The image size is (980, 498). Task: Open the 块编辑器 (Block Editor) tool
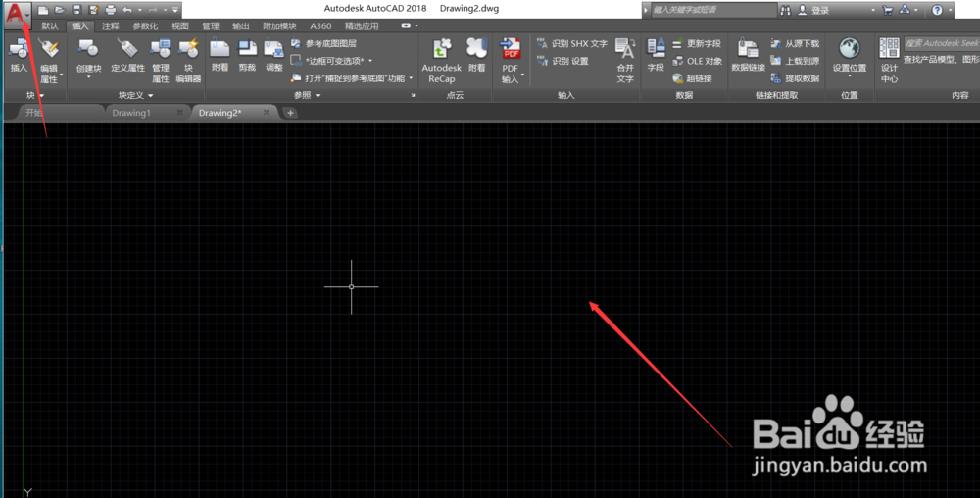(x=188, y=61)
